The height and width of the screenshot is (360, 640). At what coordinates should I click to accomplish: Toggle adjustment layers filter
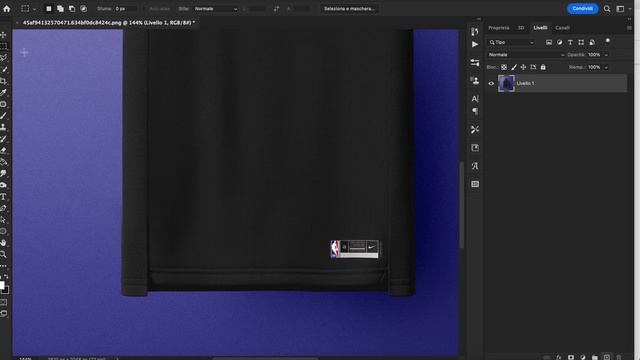point(560,42)
